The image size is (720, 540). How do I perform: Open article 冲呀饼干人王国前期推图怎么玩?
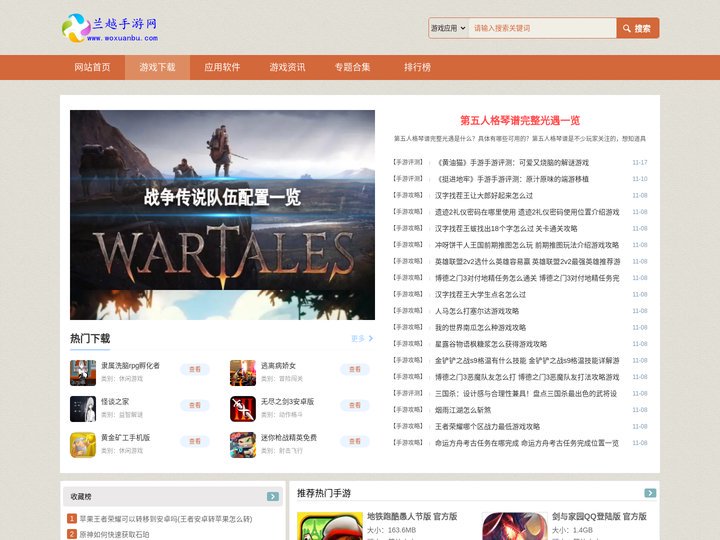pyautogui.click(x=527, y=245)
